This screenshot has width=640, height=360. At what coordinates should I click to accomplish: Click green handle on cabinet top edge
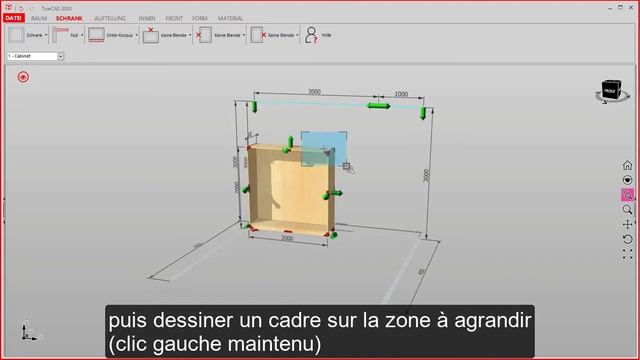pos(290,142)
